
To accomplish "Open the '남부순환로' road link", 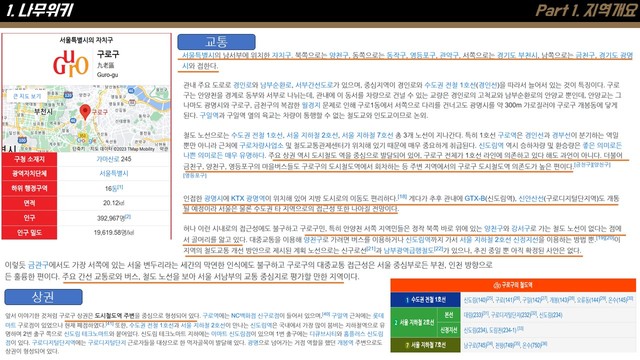I will point(276,85).
